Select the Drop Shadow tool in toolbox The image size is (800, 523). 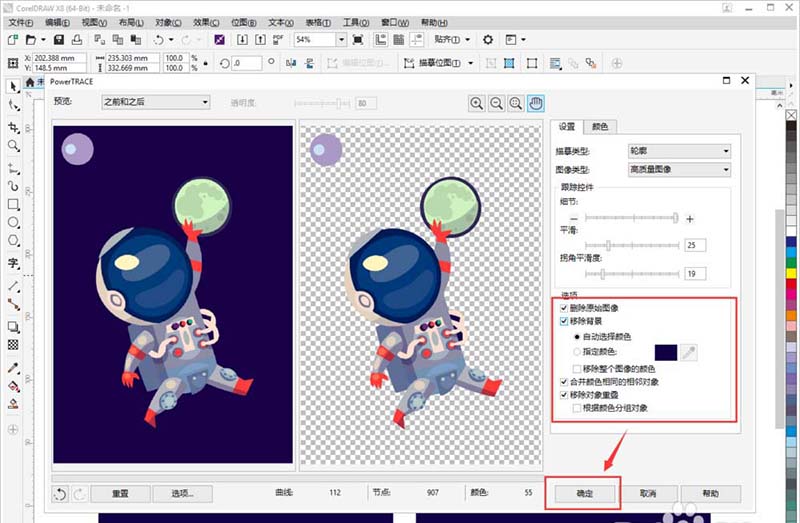[x=13, y=327]
